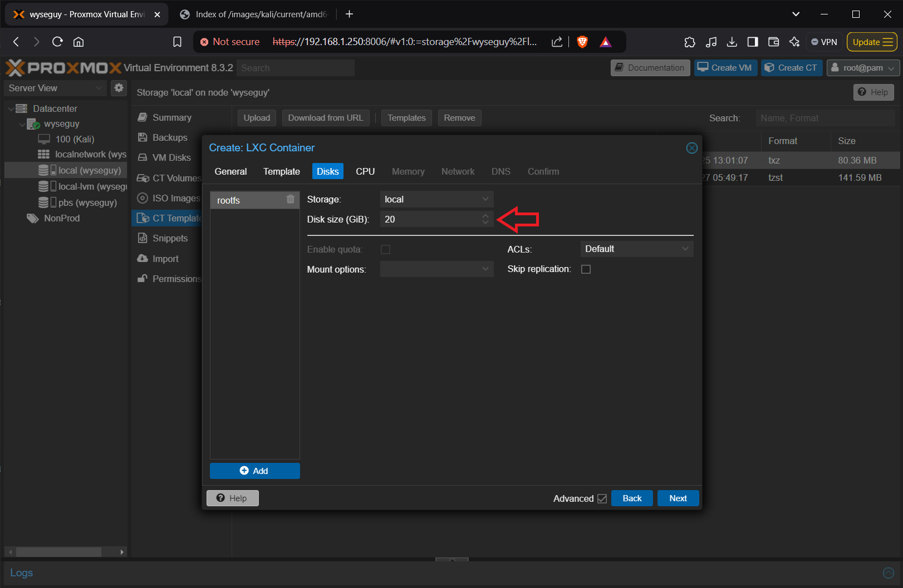Navigate back with browser back arrow
Screen dimensions: 903x588
(x=16, y=42)
